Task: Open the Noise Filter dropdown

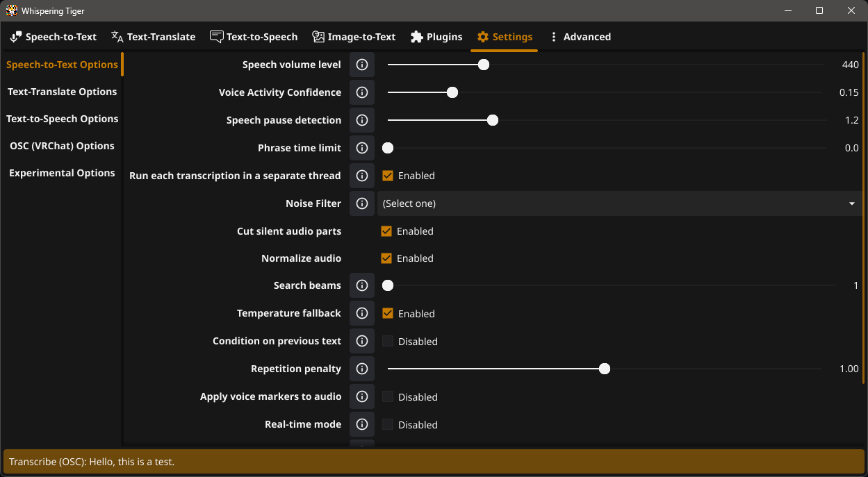Action: point(619,203)
